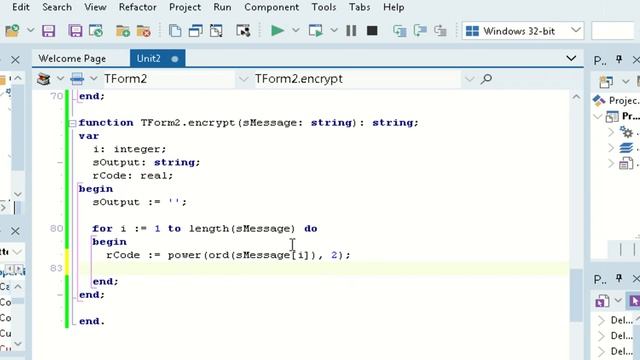
Task: Open the Tabs menu
Action: [x=359, y=7]
